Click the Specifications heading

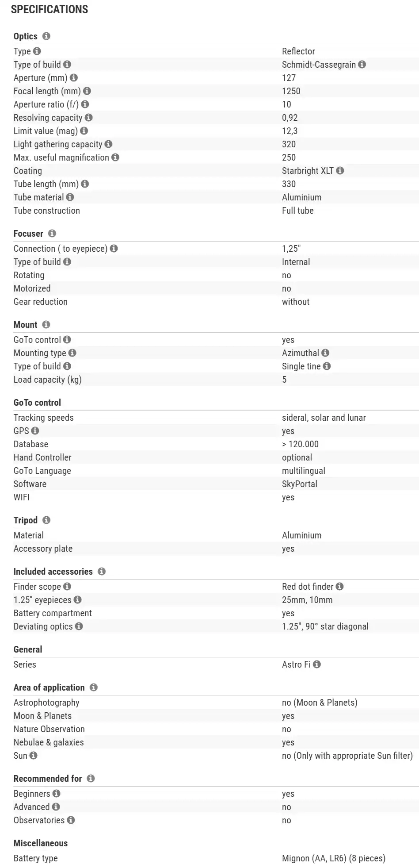[50, 9]
